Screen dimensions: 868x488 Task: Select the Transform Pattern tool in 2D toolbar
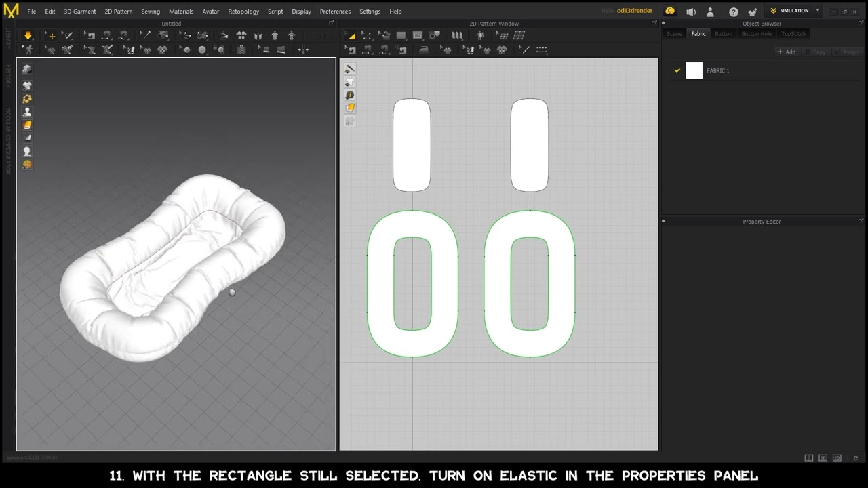pos(351,35)
